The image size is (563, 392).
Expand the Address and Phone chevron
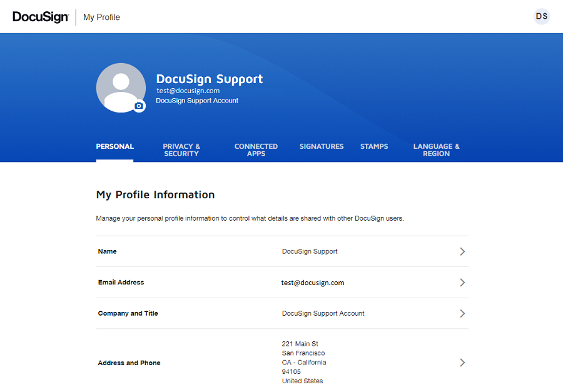tap(462, 363)
